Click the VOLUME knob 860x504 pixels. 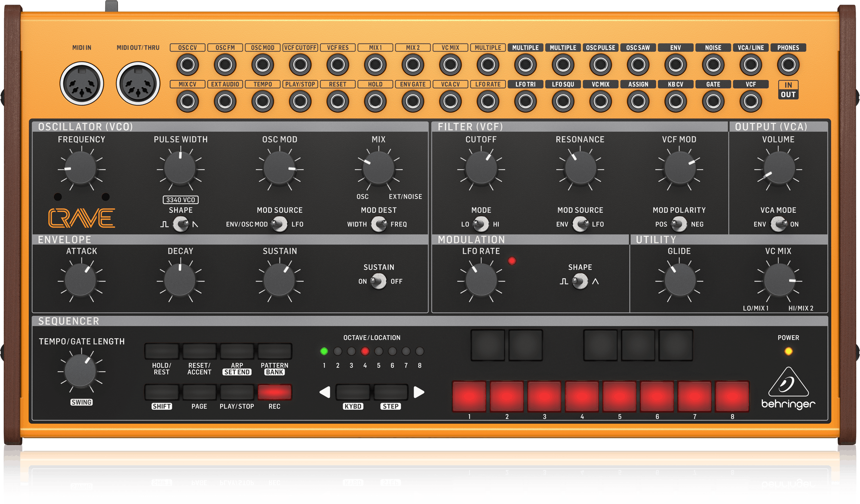click(778, 168)
